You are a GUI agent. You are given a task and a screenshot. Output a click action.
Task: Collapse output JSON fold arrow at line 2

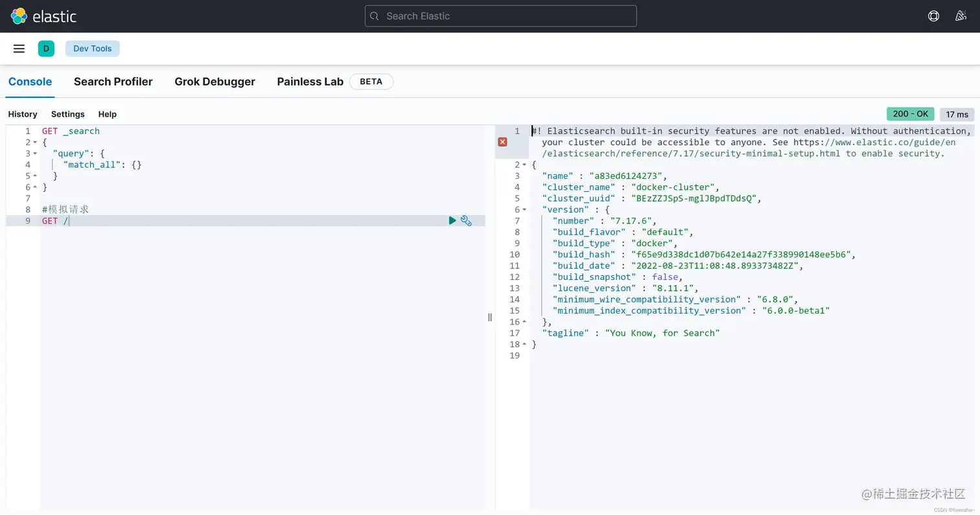point(524,165)
